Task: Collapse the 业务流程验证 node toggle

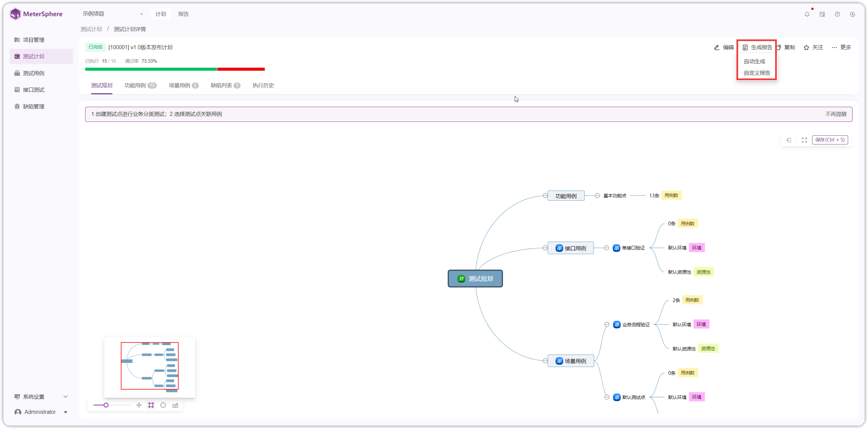Action: (607, 325)
